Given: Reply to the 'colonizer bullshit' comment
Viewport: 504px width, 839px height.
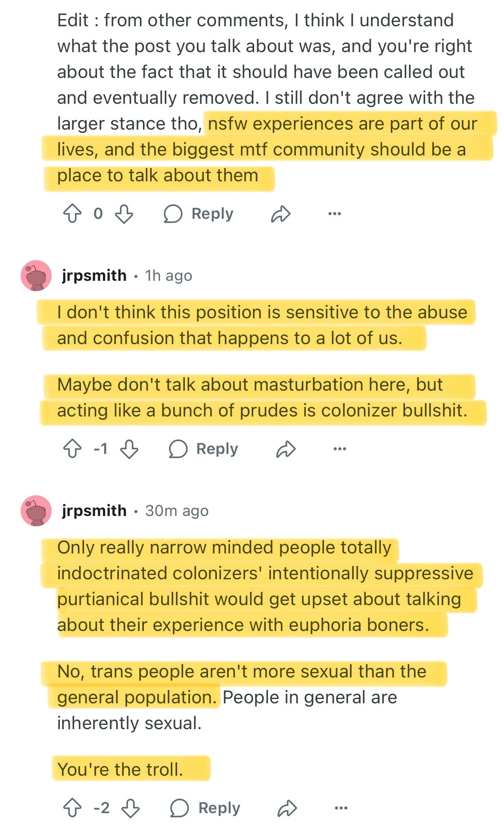Looking at the screenshot, I should [x=203, y=449].
